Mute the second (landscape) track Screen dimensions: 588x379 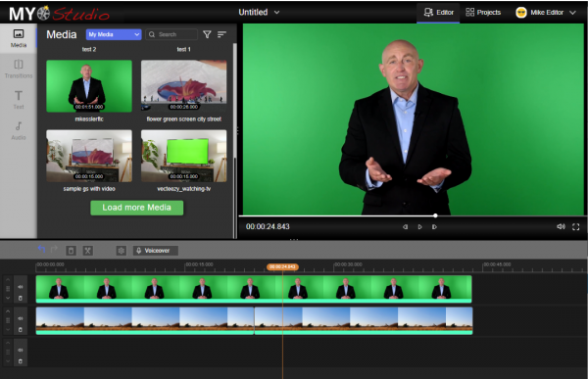point(21,318)
